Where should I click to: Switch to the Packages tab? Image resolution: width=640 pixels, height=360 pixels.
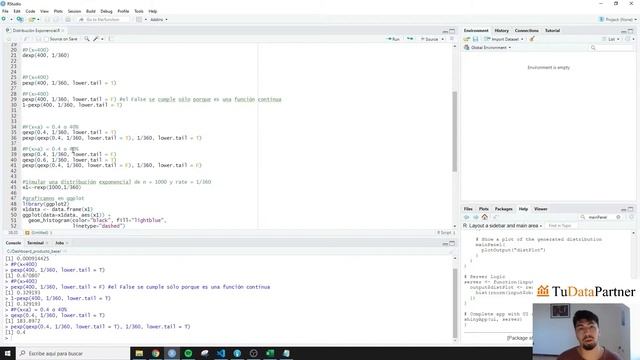click(503, 209)
